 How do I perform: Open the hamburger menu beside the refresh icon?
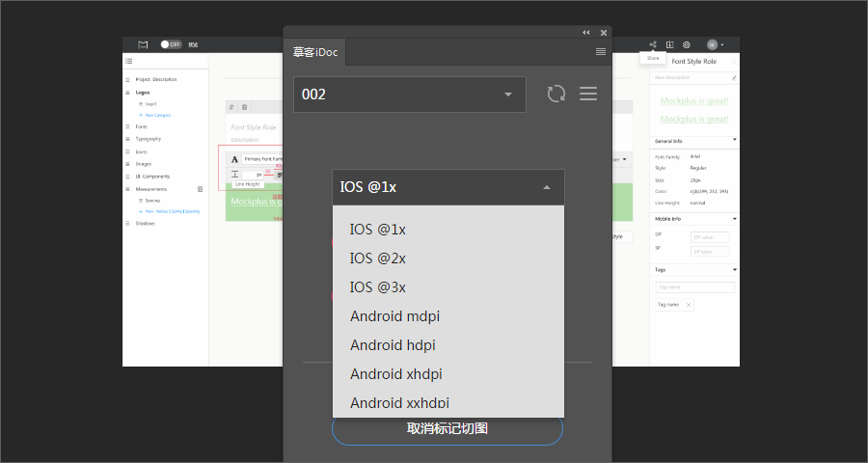588,94
